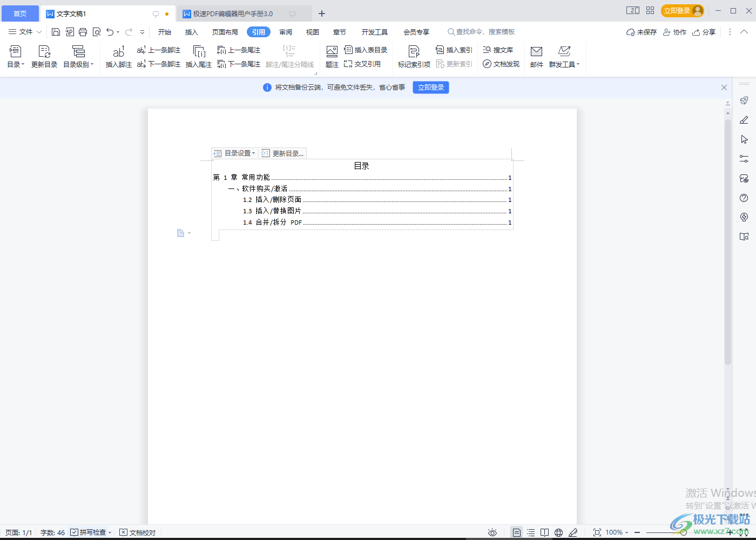Toggle eye protection mode icon
Screen dimensions: 756x540
tap(492, 532)
